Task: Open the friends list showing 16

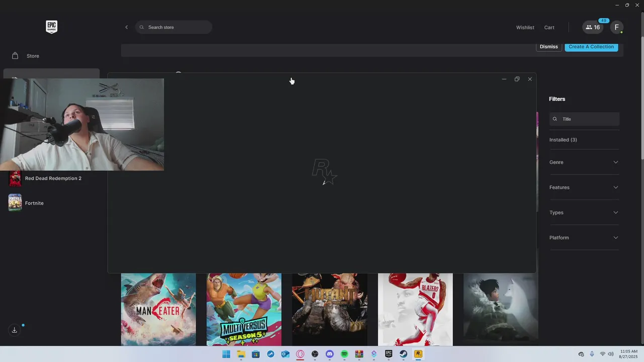Action: 593,27
